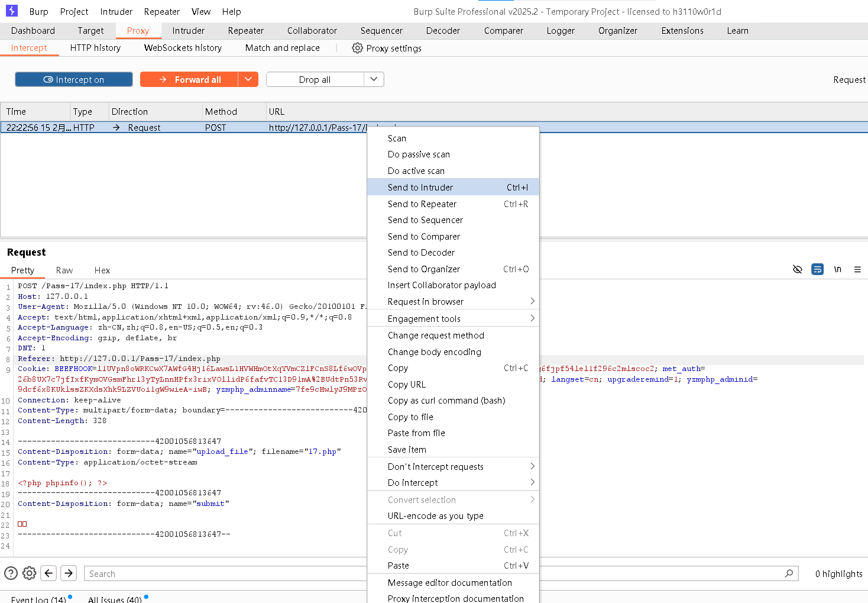868x603 pixels.
Task: Open request editor hamburger menu icon
Action: (857, 269)
